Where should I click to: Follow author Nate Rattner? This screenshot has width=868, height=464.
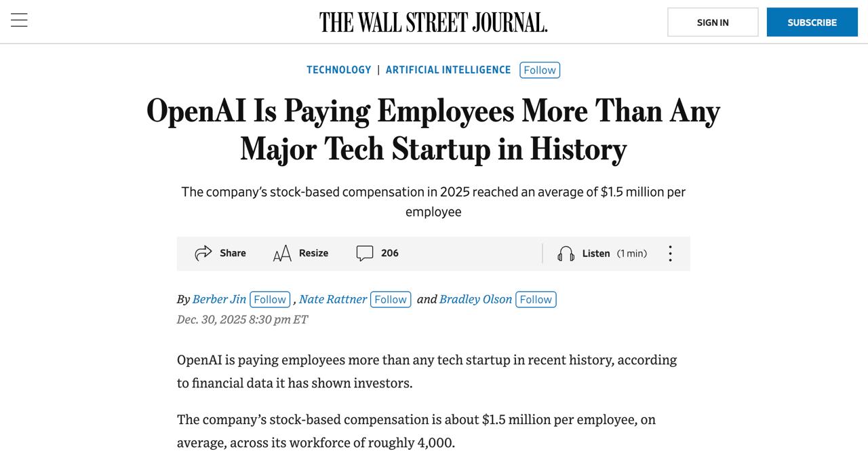pyautogui.click(x=391, y=299)
